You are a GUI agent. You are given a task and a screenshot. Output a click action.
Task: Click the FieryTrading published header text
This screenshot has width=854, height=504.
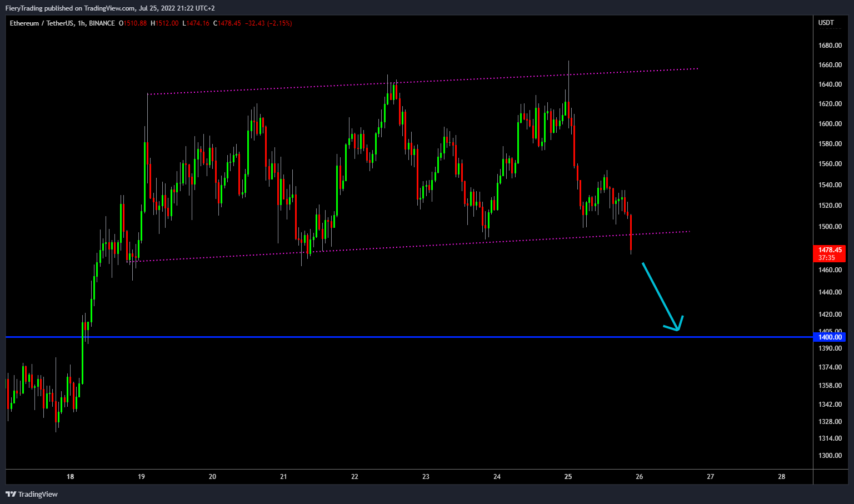[110, 8]
